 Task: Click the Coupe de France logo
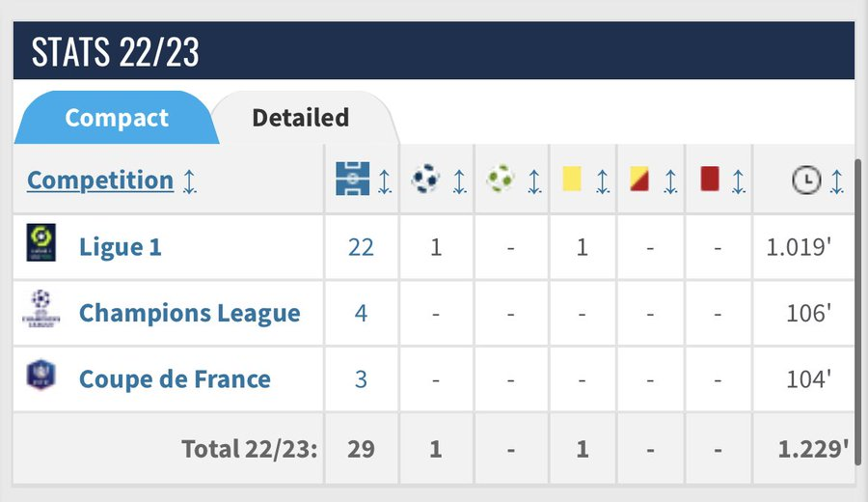point(41,376)
